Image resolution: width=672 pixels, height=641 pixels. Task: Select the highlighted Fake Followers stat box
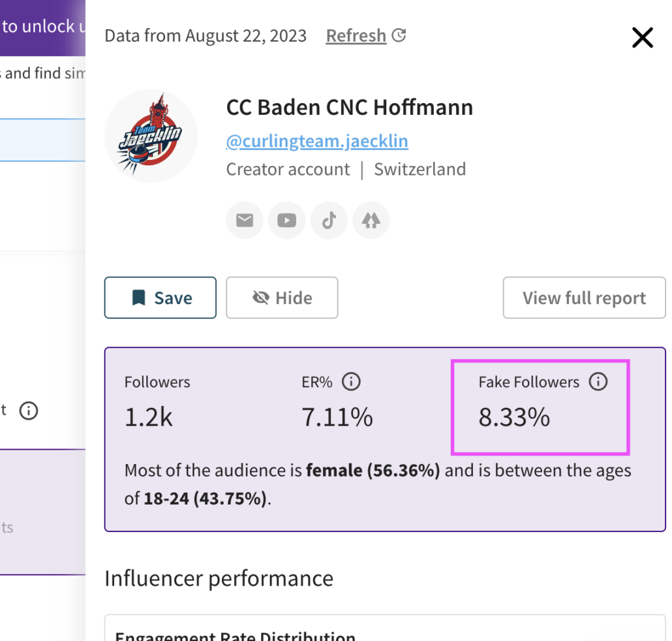[540, 406]
